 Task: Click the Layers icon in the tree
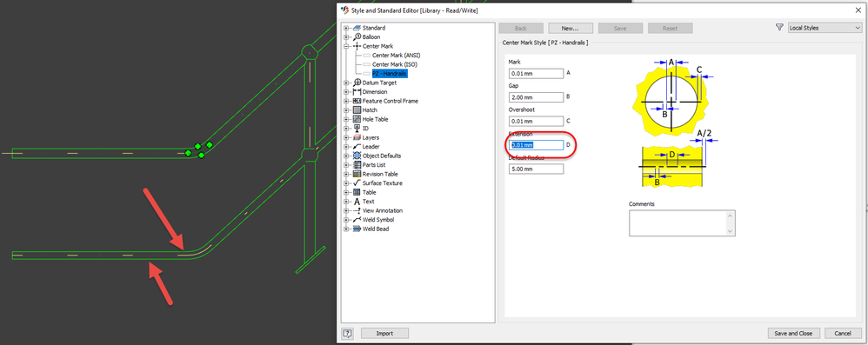pyautogui.click(x=357, y=137)
